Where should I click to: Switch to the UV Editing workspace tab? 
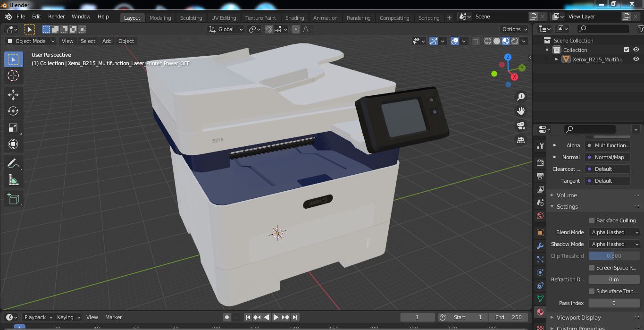pyautogui.click(x=224, y=17)
